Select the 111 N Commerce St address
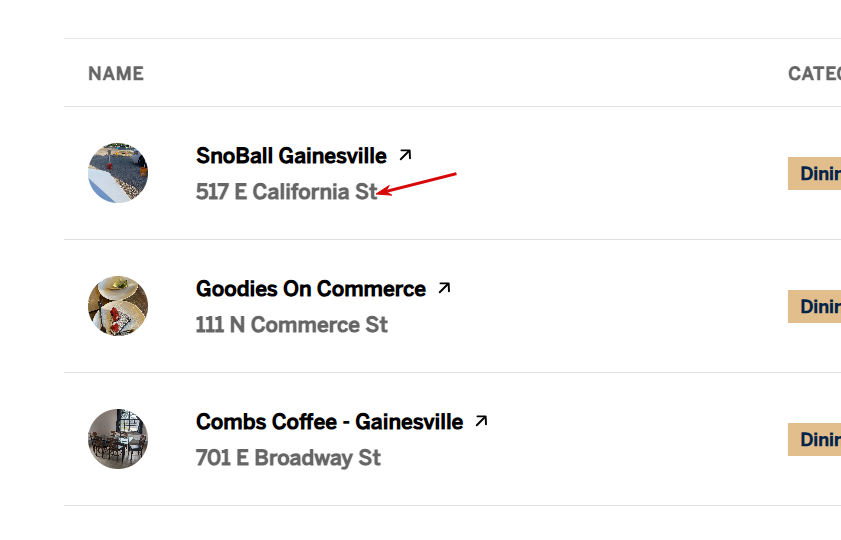This screenshot has height=540, width=841. click(291, 325)
